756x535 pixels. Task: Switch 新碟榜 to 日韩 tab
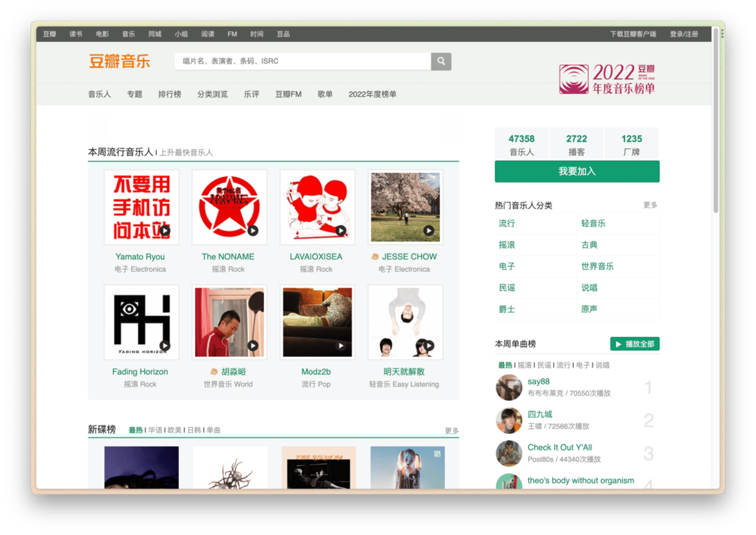(194, 430)
